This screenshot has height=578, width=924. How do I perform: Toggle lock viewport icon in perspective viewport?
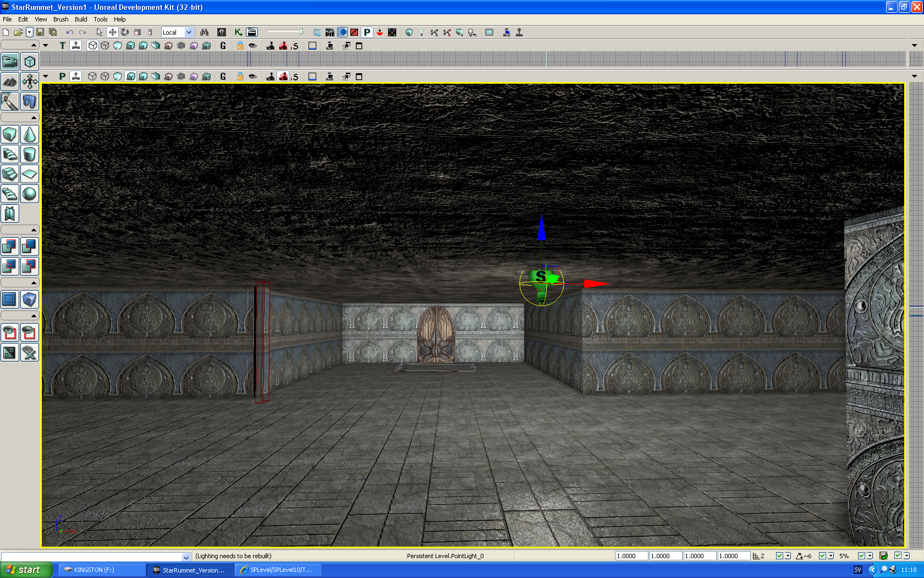click(x=240, y=77)
